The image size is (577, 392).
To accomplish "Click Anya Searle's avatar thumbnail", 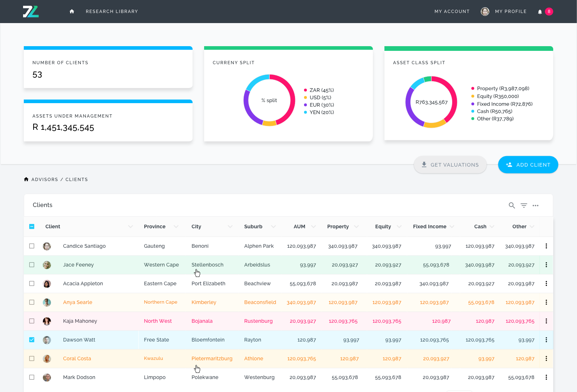I will pyautogui.click(x=47, y=302).
